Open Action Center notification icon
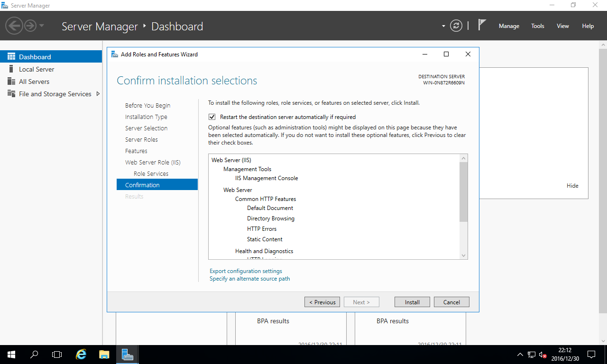The image size is (607, 364). 591,355
